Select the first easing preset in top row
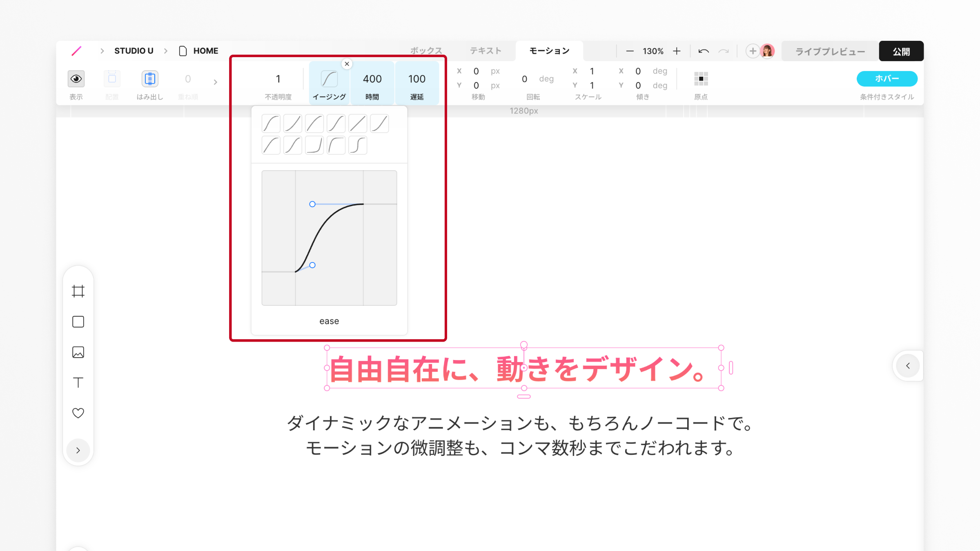 (x=271, y=124)
